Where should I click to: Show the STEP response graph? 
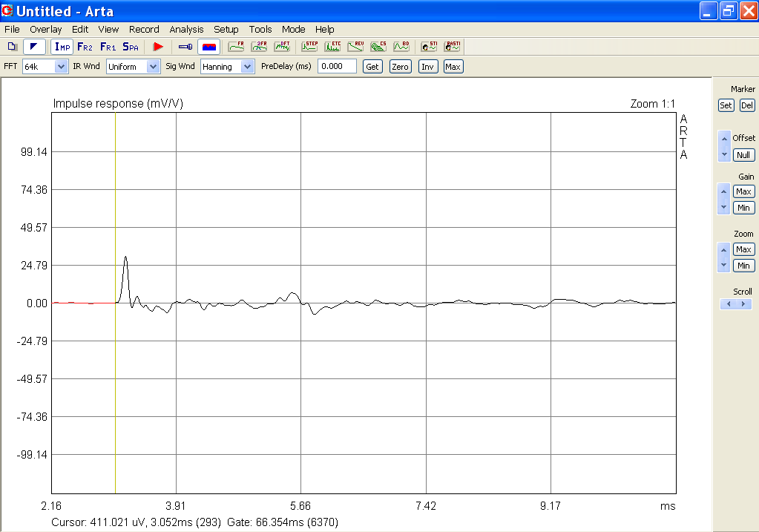[x=310, y=47]
